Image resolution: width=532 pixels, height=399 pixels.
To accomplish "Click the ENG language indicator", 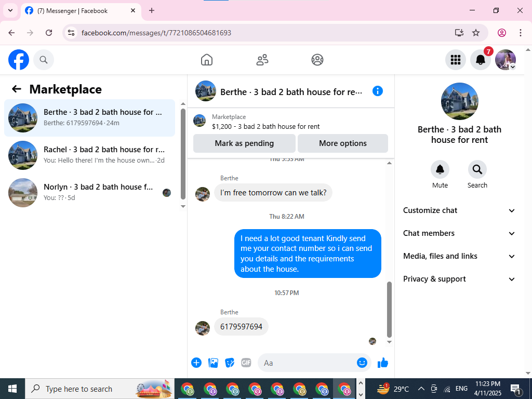I will [461, 389].
